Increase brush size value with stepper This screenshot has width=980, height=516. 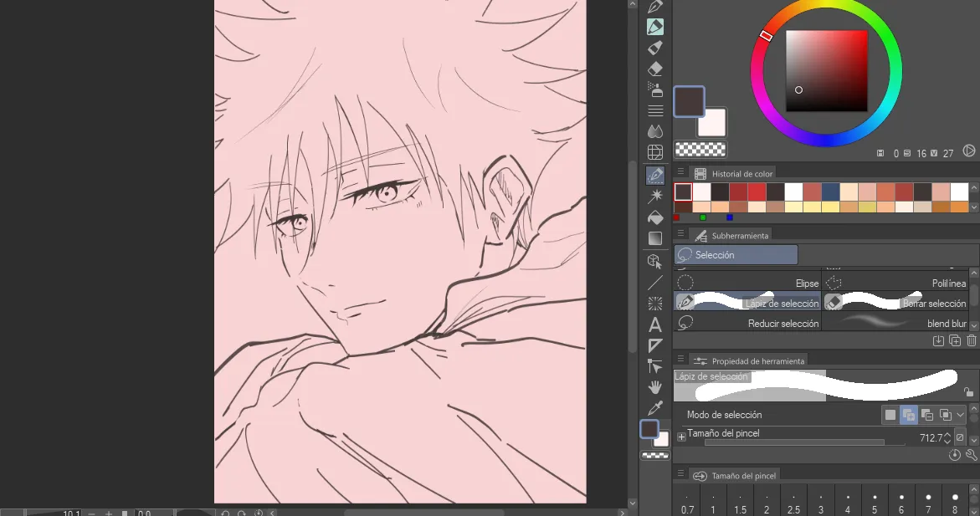click(947, 435)
